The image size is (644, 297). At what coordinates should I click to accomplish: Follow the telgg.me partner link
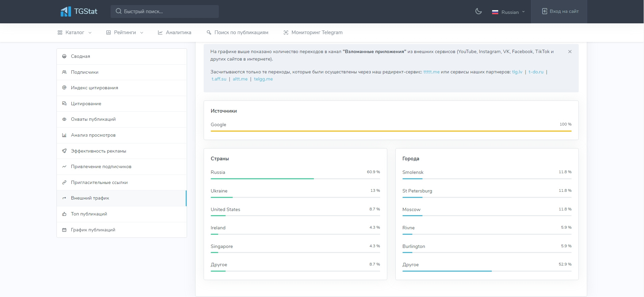tap(263, 79)
